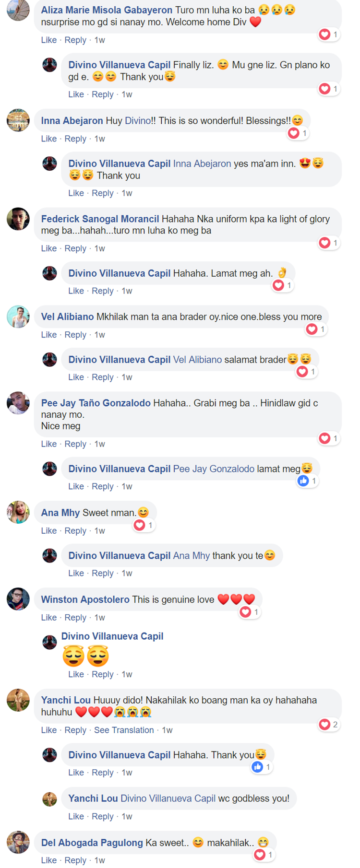Open Vel Alibiano's profile avatar
Image resolution: width=360 pixels, height=868 pixels.
pos(18,317)
